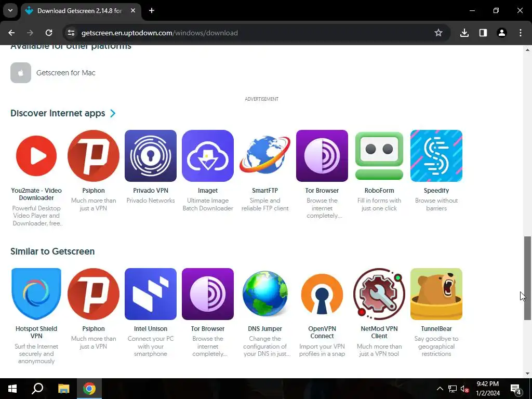The height and width of the screenshot is (399, 532).
Task: Click the page vertical scrollbar thumb
Action: click(527, 278)
